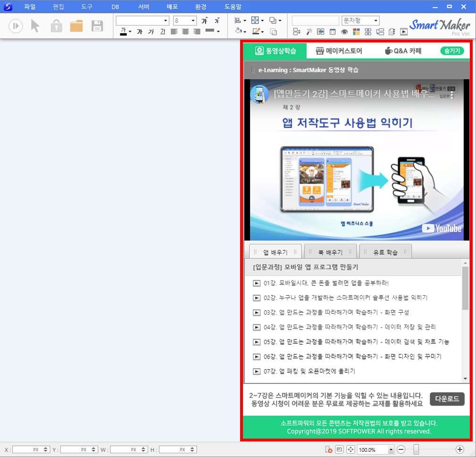Viewport: 476px width, 457px height.
Task: Click the zoom slider handle
Action: [x=416, y=449]
